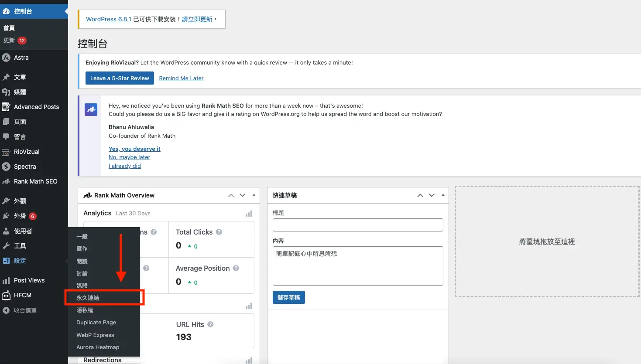Click the plug icon beside 外掛
The height and width of the screenshot is (364, 641).
6,216
